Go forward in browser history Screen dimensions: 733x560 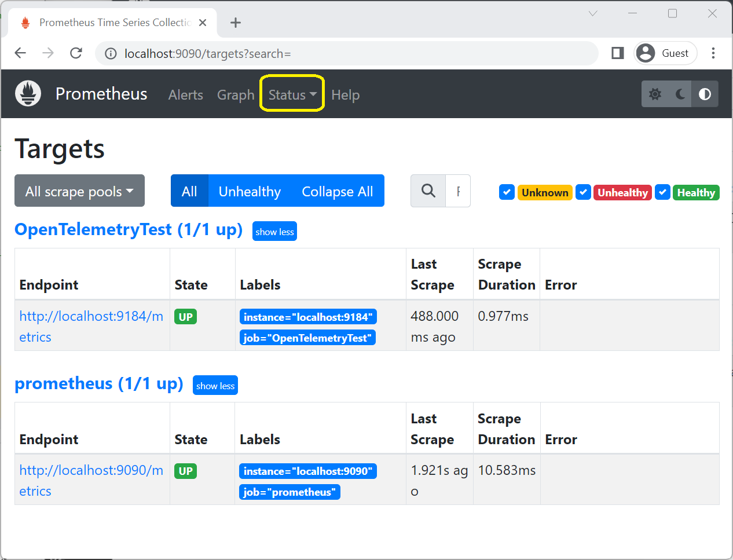click(48, 53)
